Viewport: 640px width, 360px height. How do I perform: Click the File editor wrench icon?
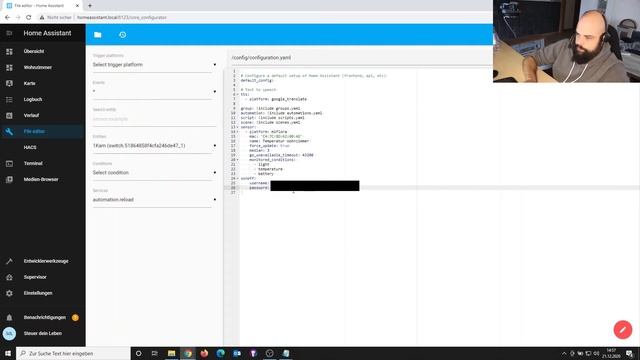pyautogui.click(x=9, y=131)
